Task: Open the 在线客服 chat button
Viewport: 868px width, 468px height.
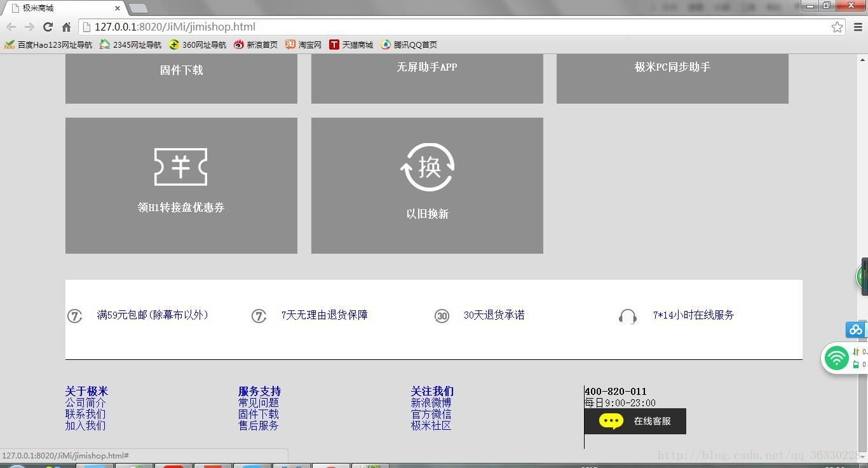Action: (635, 421)
